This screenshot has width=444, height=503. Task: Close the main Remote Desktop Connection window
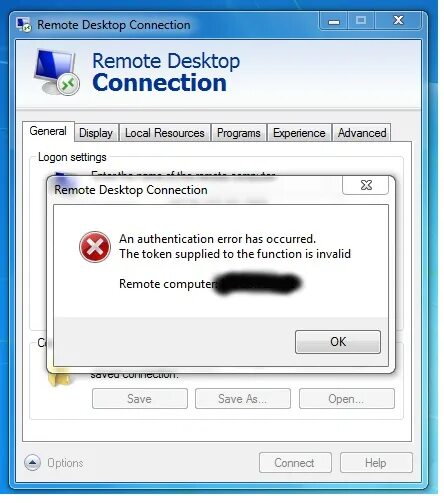tap(398, 21)
